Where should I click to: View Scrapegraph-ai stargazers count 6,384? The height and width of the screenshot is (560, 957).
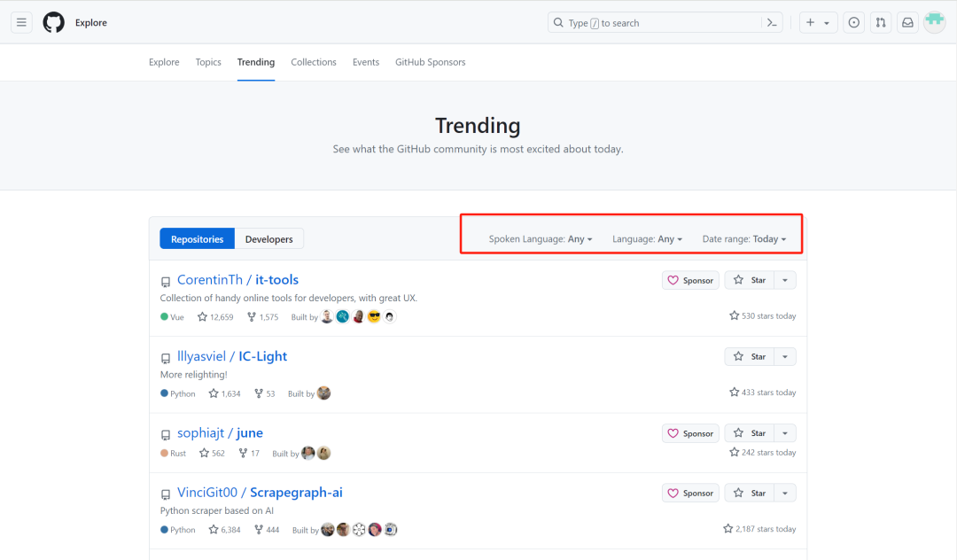click(x=224, y=530)
